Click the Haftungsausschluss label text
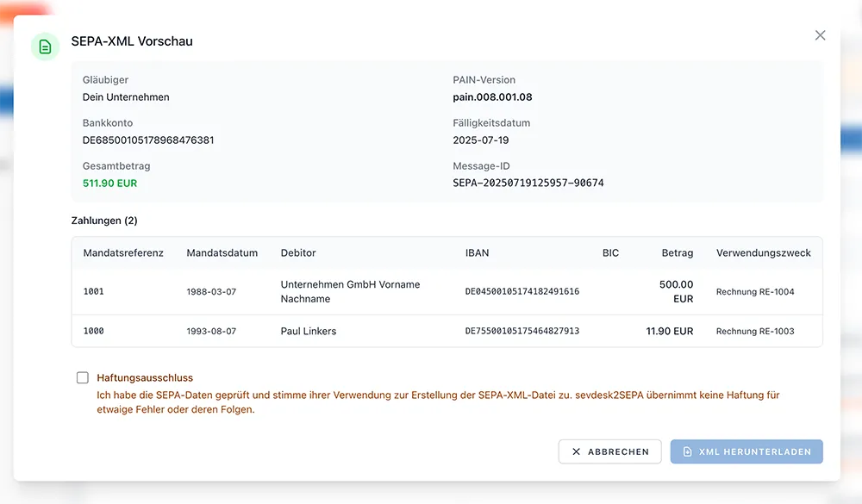Viewport: 862px width, 504px height. pos(145,377)
